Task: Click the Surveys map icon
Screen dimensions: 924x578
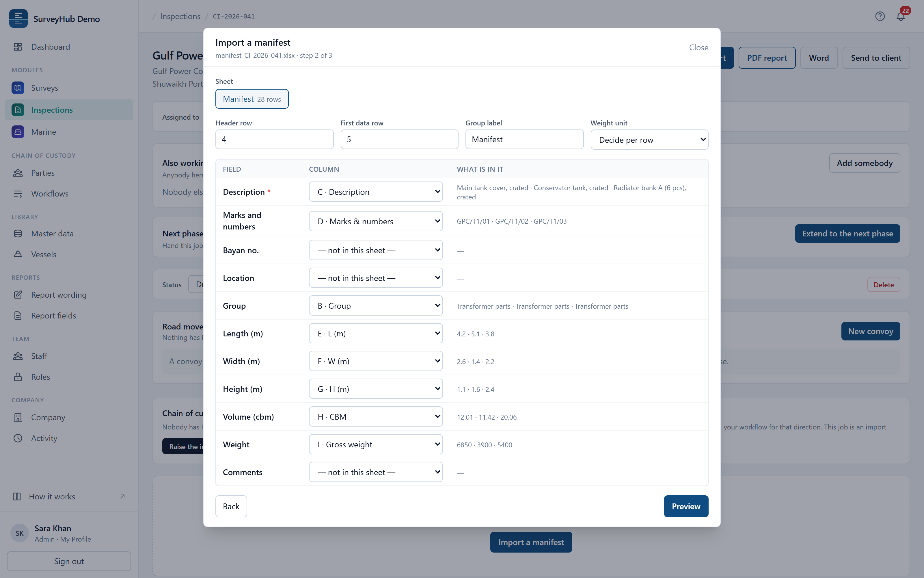Action: [18, 88]
